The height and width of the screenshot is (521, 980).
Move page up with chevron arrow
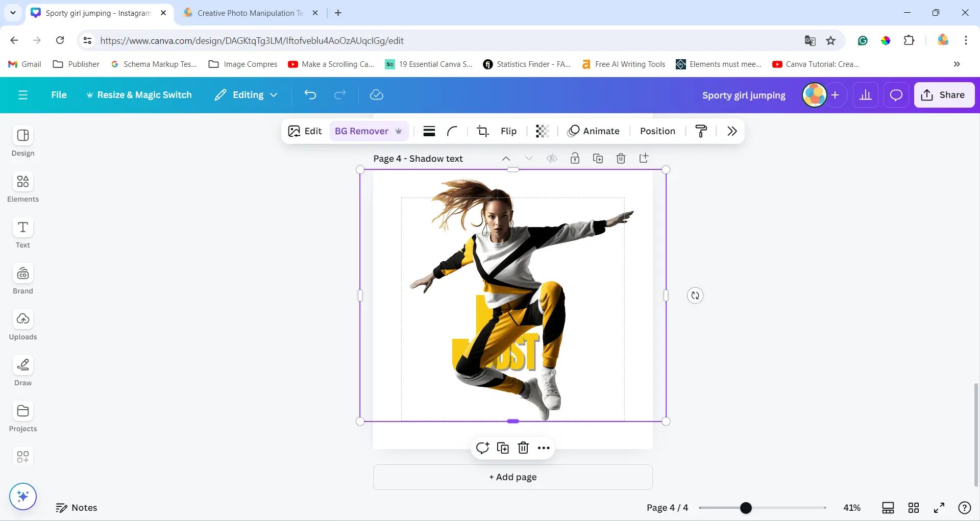pos(506,159)
